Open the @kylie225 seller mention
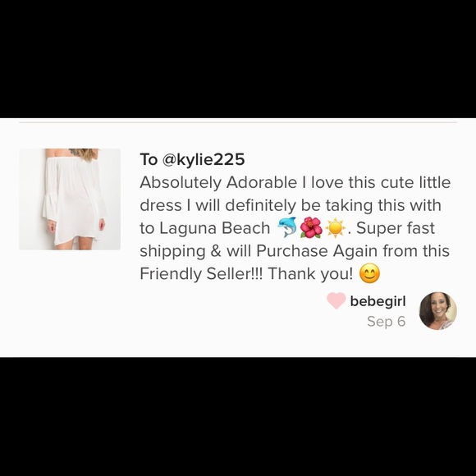The height and width of the screenshot is (476, 476). (204, 159)
